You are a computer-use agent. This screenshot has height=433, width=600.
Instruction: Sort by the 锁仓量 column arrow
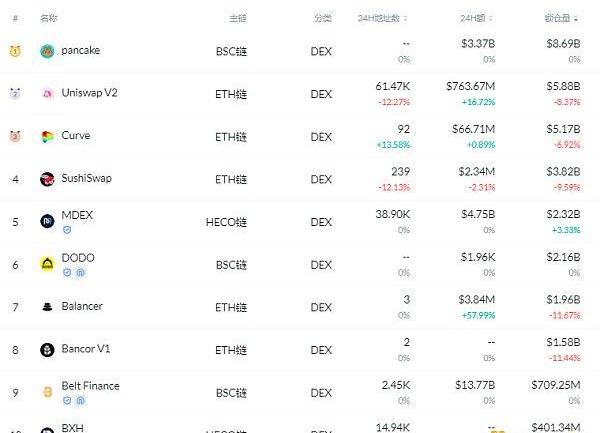(x=576, y=19)
